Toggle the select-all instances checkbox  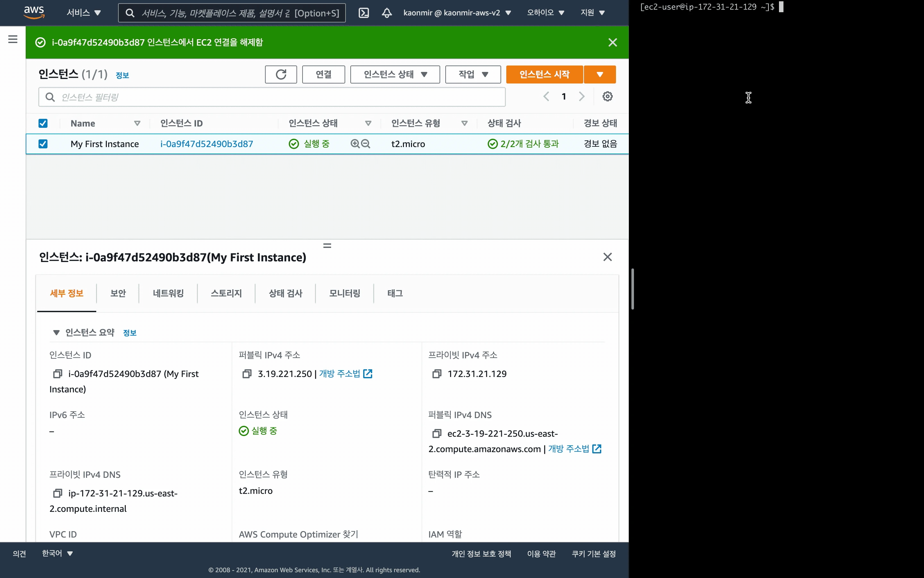click(x=43, y=123)
